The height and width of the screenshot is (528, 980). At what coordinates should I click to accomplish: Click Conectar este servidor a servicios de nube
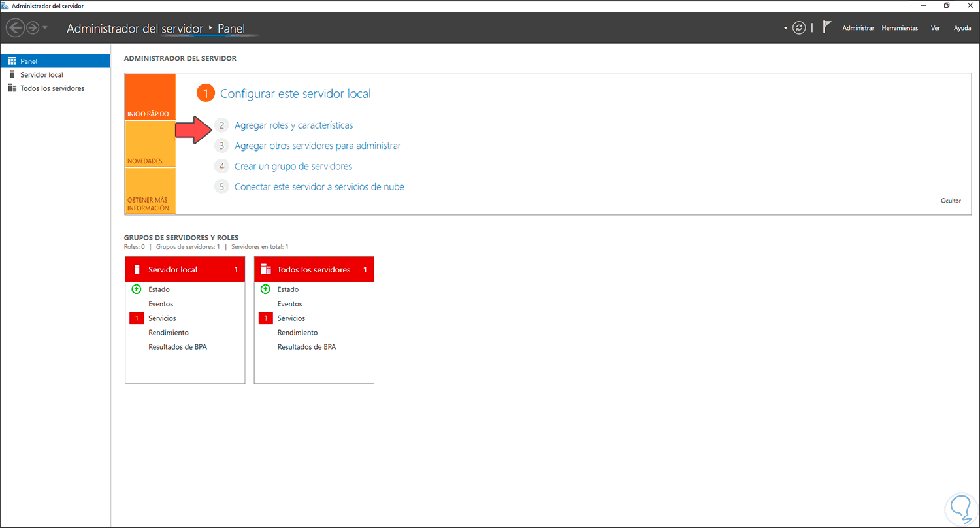319,187
